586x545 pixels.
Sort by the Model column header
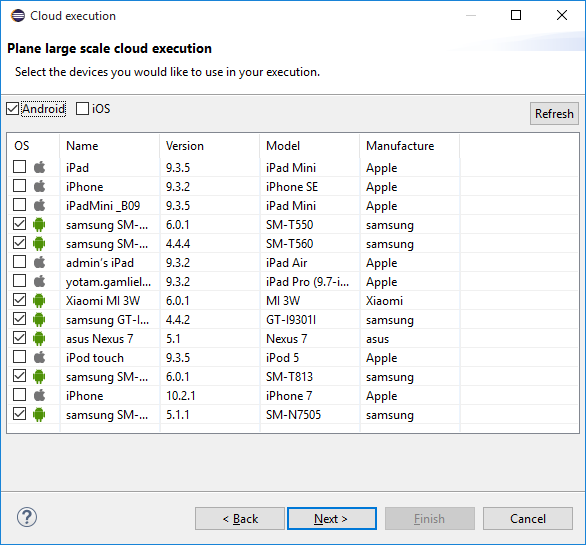click(310, 146)
